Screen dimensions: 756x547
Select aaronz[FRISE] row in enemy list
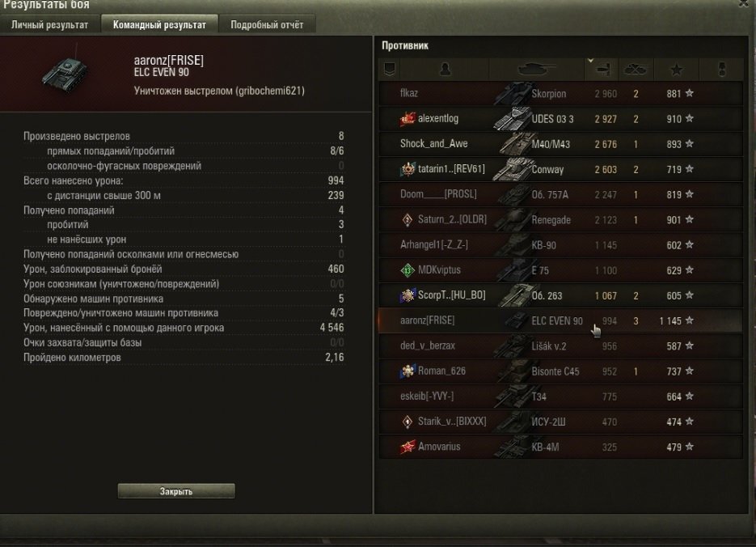tap(560, 320)
